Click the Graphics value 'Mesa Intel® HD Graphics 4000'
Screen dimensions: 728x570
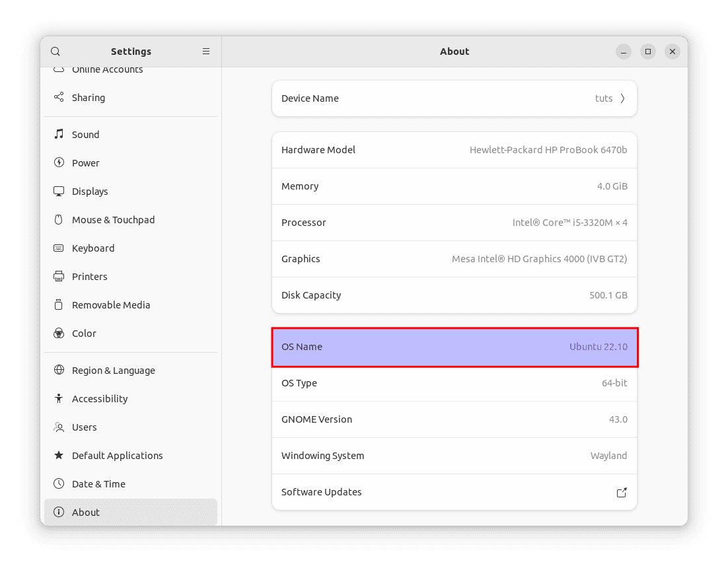[x=540, y=259]
